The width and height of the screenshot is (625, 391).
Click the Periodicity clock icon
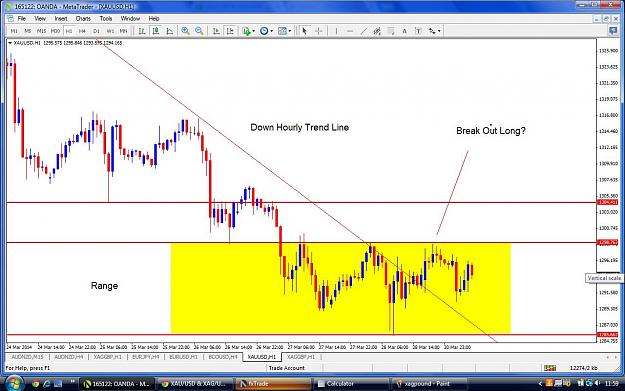click(x=264, y=31)
